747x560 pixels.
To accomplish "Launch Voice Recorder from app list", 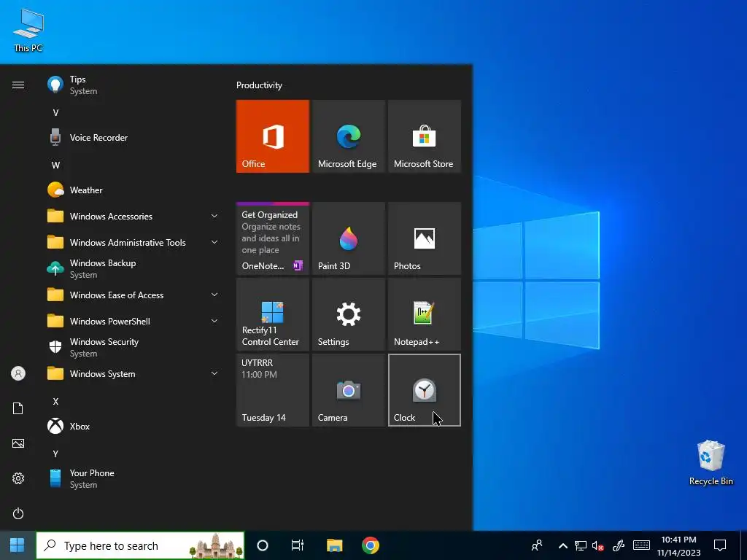I will 133,138.
